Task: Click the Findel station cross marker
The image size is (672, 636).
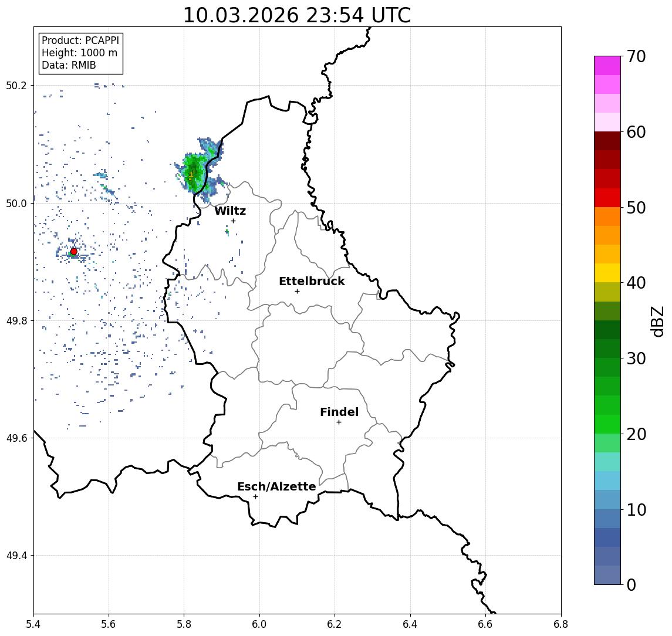Action: point(339,422)
